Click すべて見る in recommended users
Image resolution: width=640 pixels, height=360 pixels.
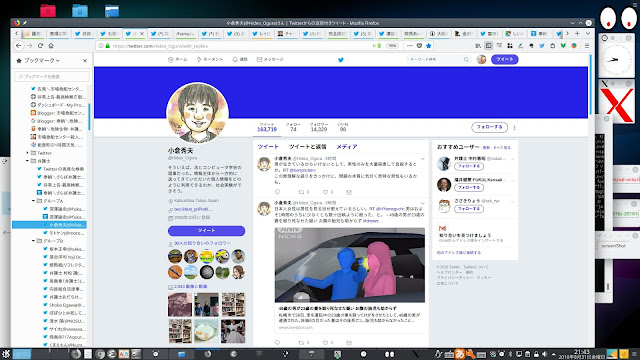[502, 147]
